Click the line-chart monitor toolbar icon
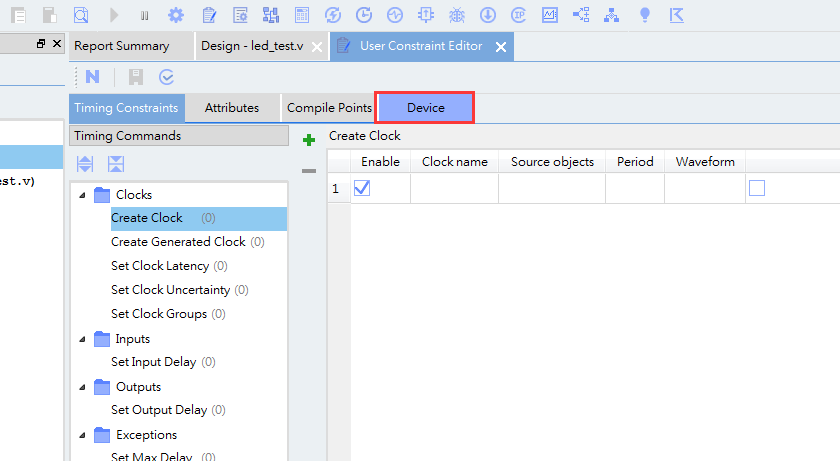The image size is (840, 461). pos(550,15)
